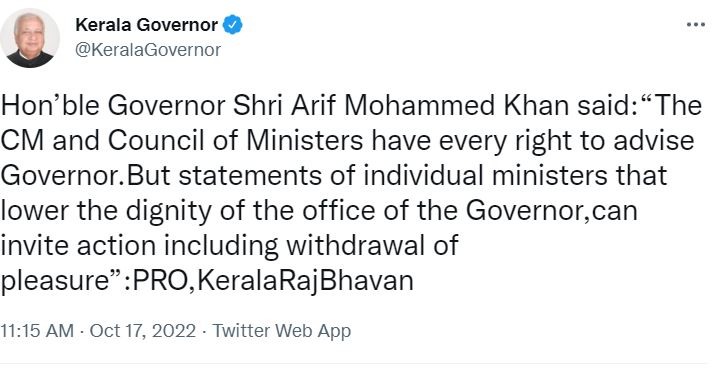Image resolution: width=726 pixels, height=377 pixels.
Task: Click the Oct 17, 2022 date
Action: pyautogui.click(x=143, y=331)
